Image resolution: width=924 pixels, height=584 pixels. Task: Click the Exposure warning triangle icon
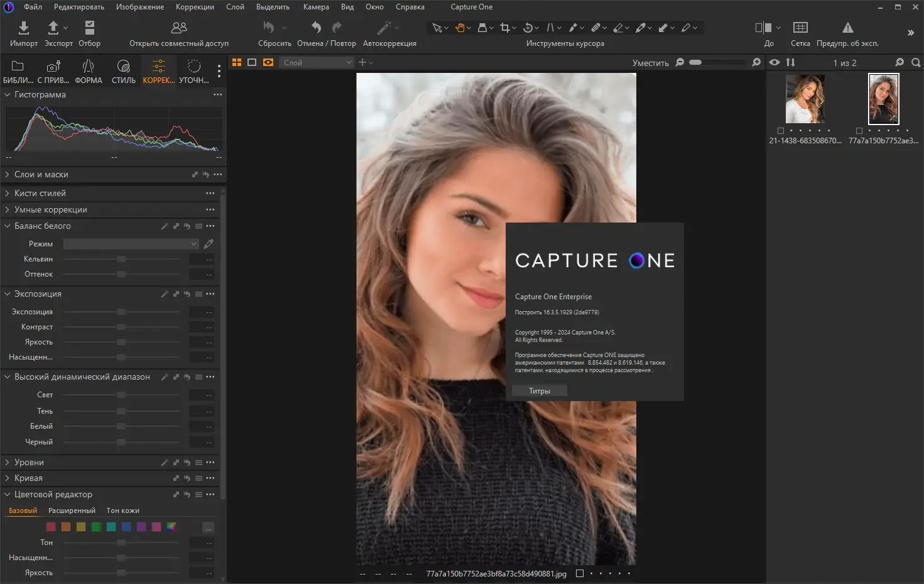[847, 28]
